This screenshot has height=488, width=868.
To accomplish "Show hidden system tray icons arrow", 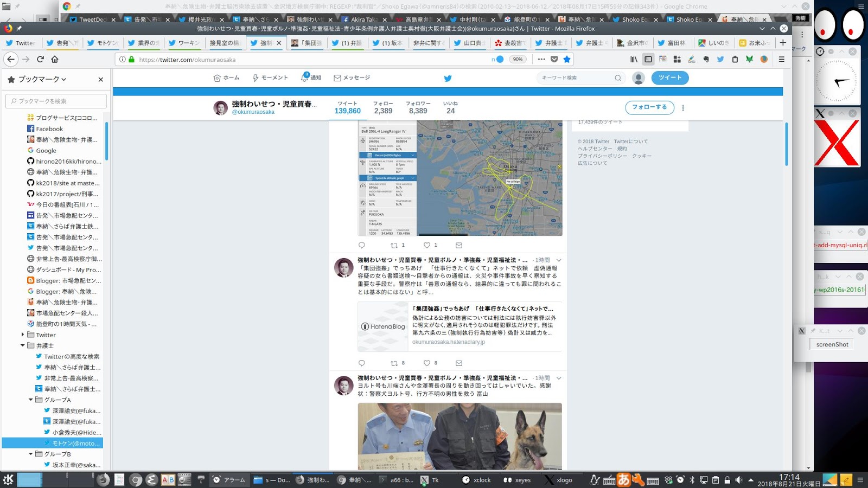I will [751, 480].
